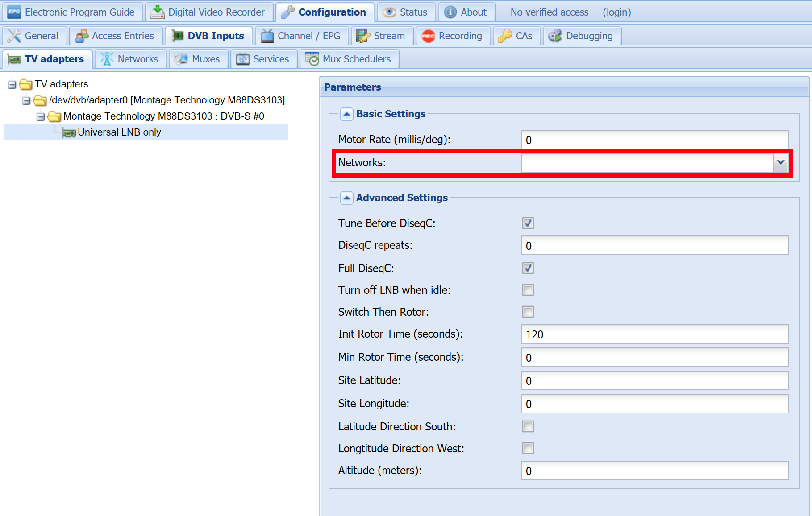Image resolution: width=812 pixels, height=516 pixels.
Task: Click the CAs key icon
Action: pos(505,36)
